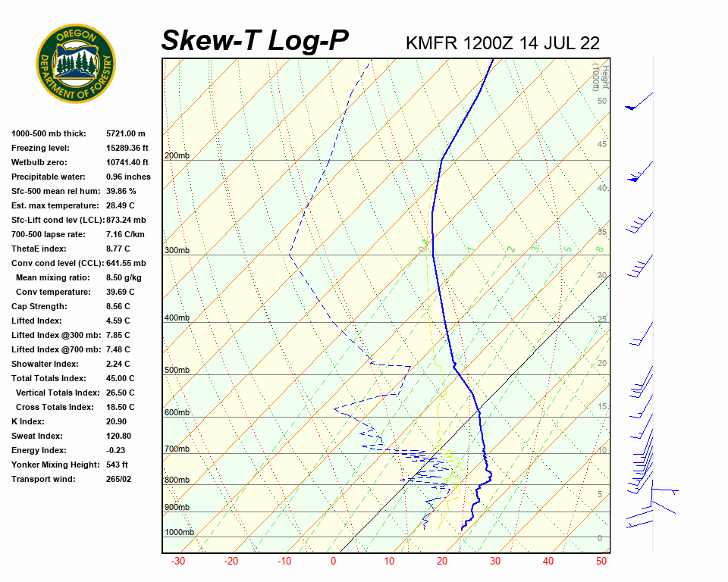728x582 pixels.
Task: Select the 200mb pressure label
Action: pyautogui.click(x=177, y=155)
